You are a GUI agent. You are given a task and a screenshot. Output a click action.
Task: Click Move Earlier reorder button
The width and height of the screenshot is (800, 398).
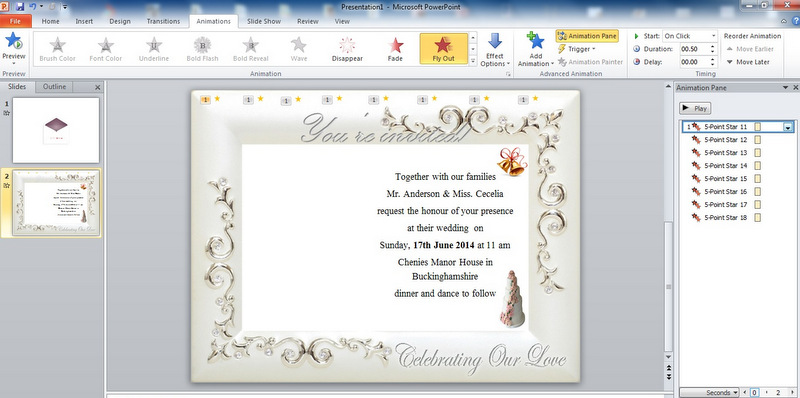[750, 49]
